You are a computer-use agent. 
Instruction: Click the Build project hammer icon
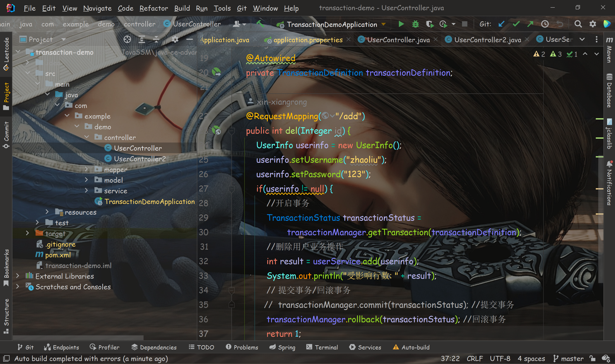tap(260, 24)
